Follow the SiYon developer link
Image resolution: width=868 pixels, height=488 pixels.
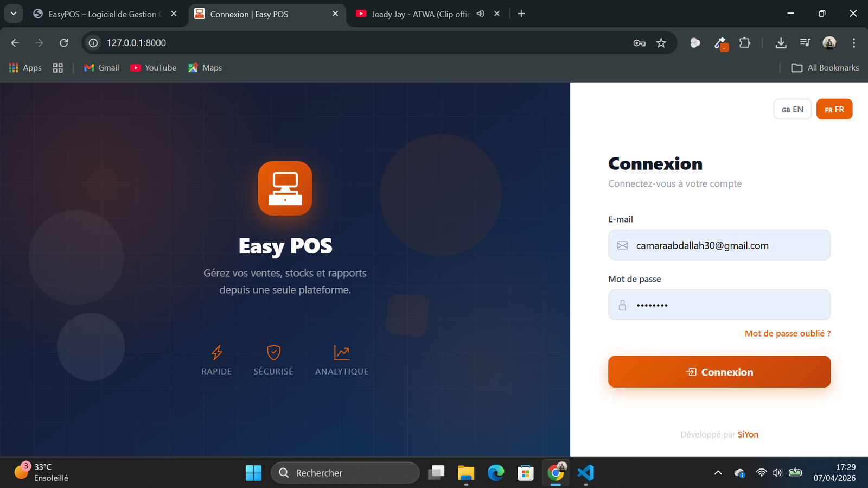[748, 434]
